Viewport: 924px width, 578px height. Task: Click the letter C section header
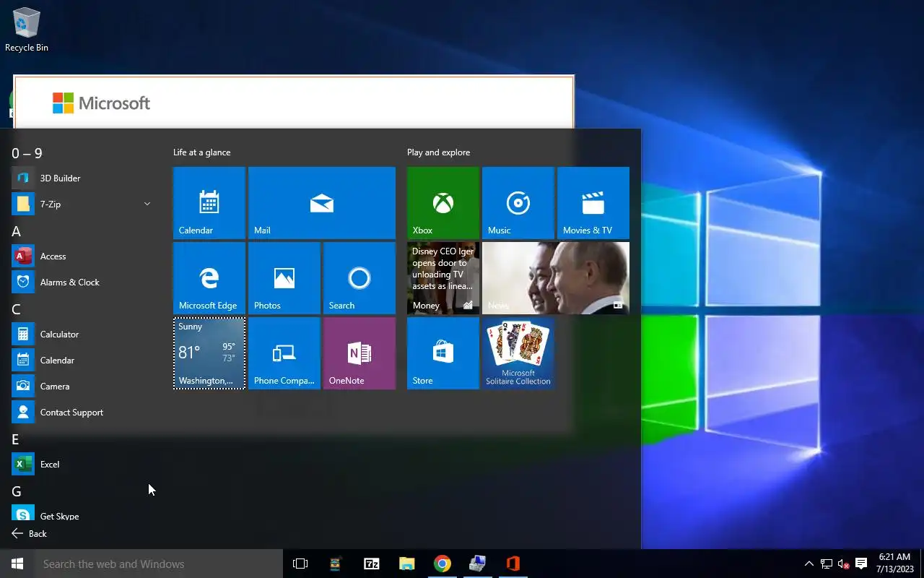(16, 309)
